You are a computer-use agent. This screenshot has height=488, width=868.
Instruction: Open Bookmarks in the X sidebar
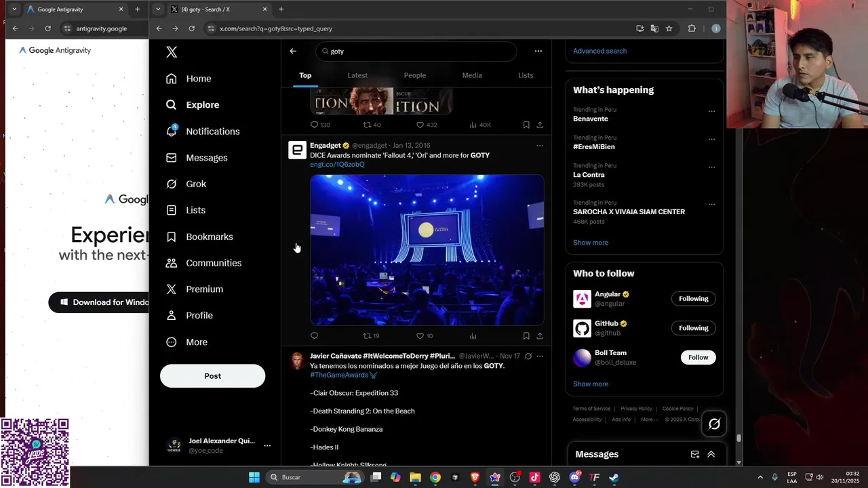click(x=200, y=237)
